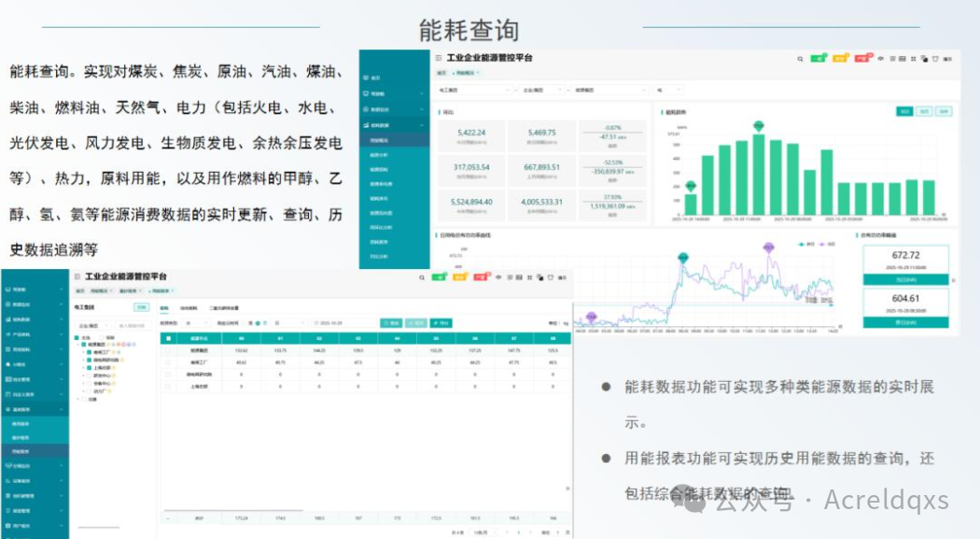Switch to 能耗 tab in report content

165,308
